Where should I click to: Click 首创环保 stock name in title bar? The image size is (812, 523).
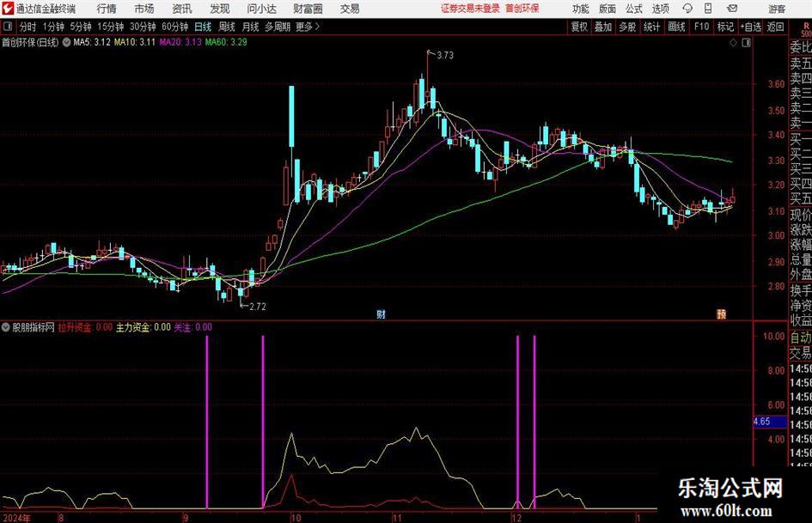point(522,9)
